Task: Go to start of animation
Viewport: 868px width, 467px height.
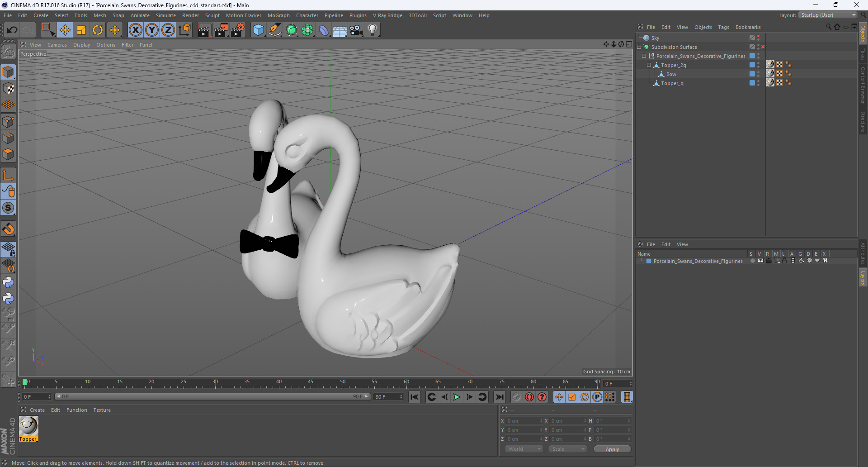Action: click(414, 397)
